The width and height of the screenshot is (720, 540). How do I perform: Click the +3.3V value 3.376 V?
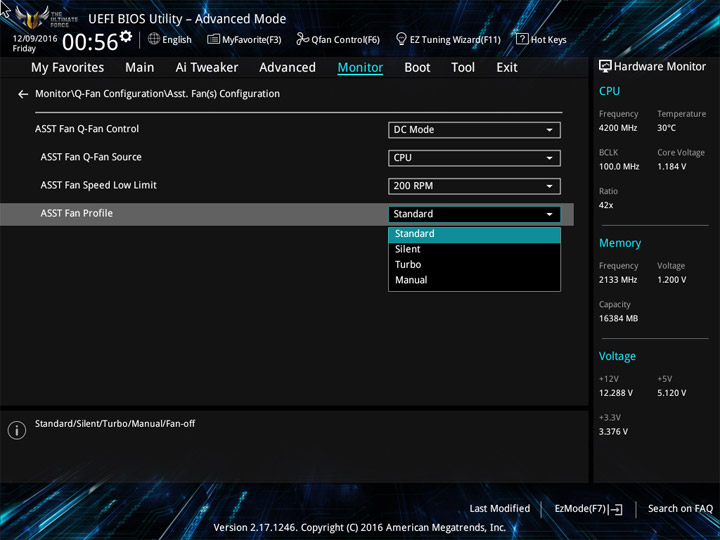pos(613,432)
